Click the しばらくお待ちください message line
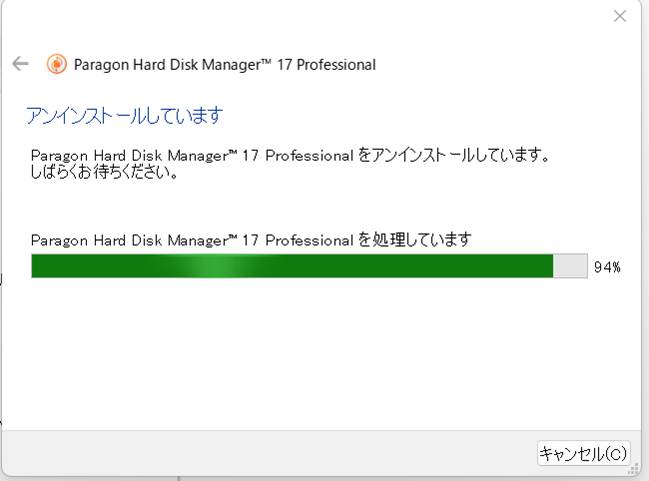Screen dimensions: 649x481 point(105,172)
